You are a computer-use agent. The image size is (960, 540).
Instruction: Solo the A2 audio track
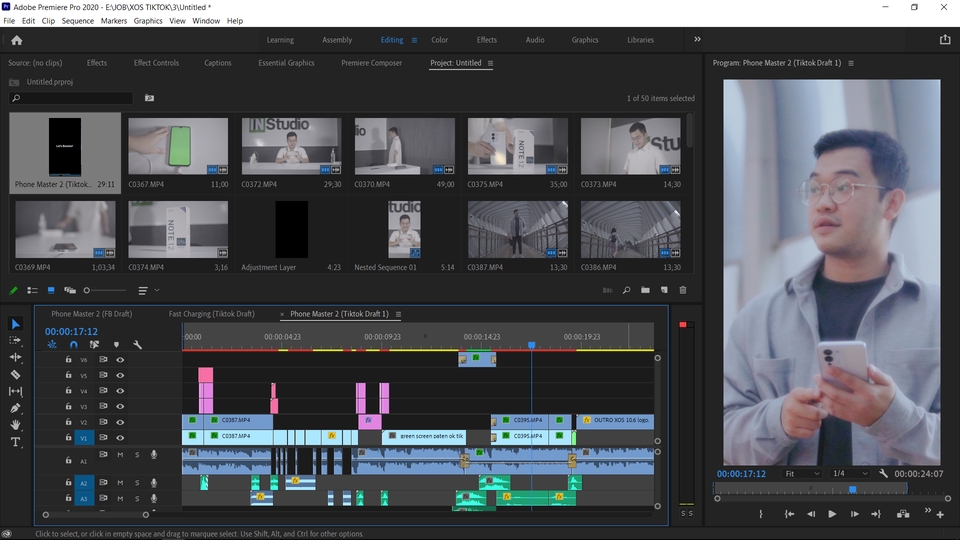(x=137, y=483)
